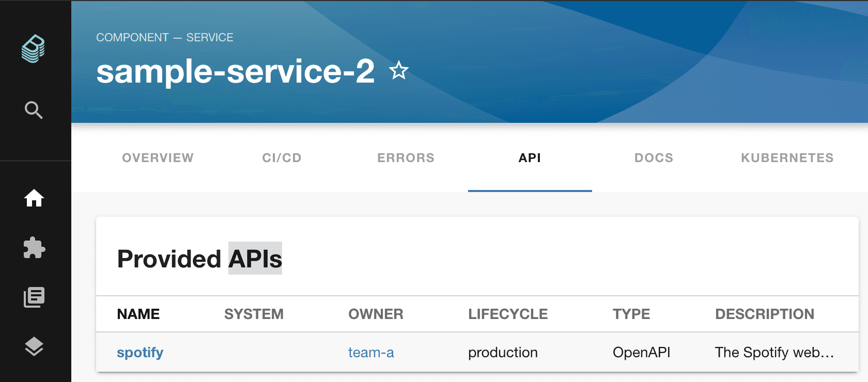Viewport: 868px width, 382px height.
Task: Sort table by the System column header
Action: click(254, 314)
